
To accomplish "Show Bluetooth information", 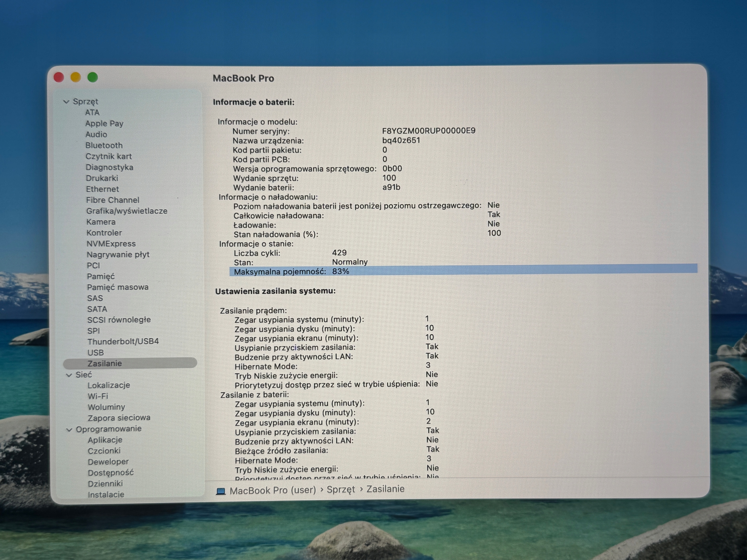I will [104, 146].
